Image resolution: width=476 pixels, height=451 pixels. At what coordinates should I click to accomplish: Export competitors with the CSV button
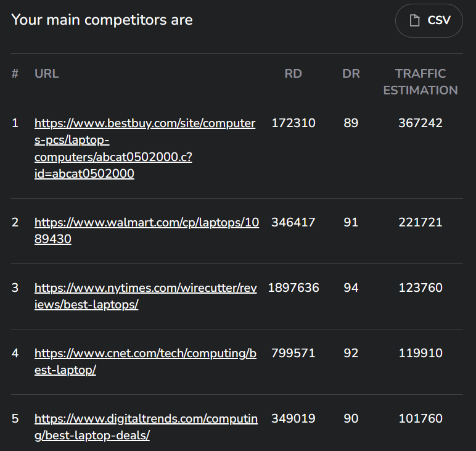[x=429, y=20]
